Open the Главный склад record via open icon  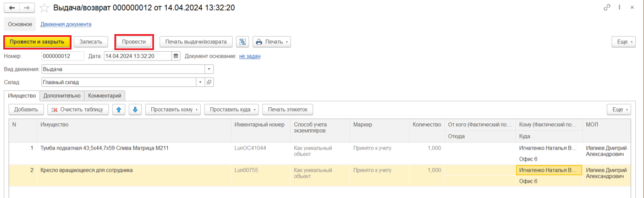209,82
